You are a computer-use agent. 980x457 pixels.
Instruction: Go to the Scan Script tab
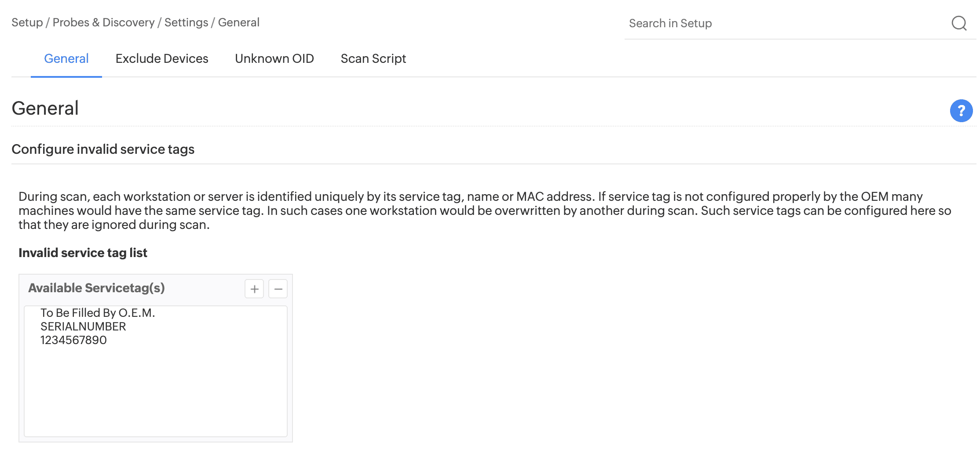click(x=373, y=59)
